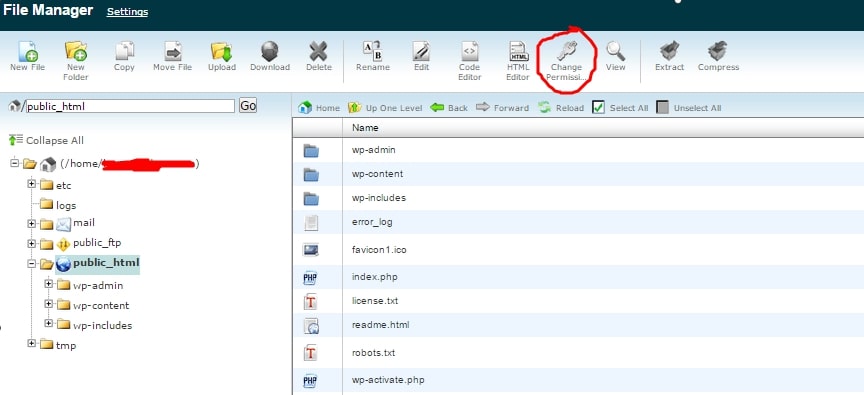View the selected file
The image size is (864, 395).
(615, 56)
